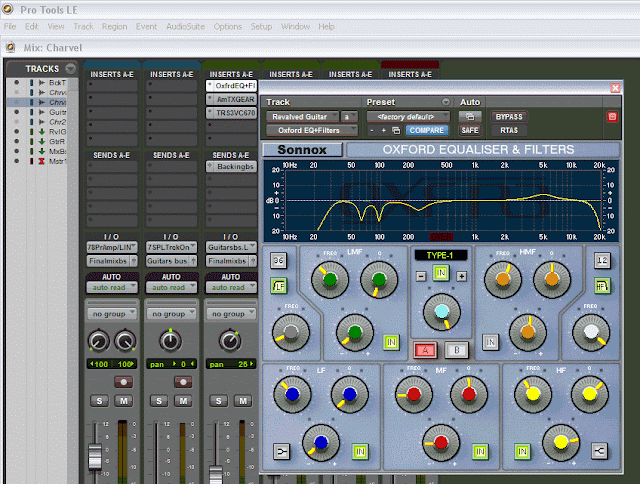640x484 pixels.
Task: Click the Pro Tools LE application icon
Action: [x=7, y=9]
